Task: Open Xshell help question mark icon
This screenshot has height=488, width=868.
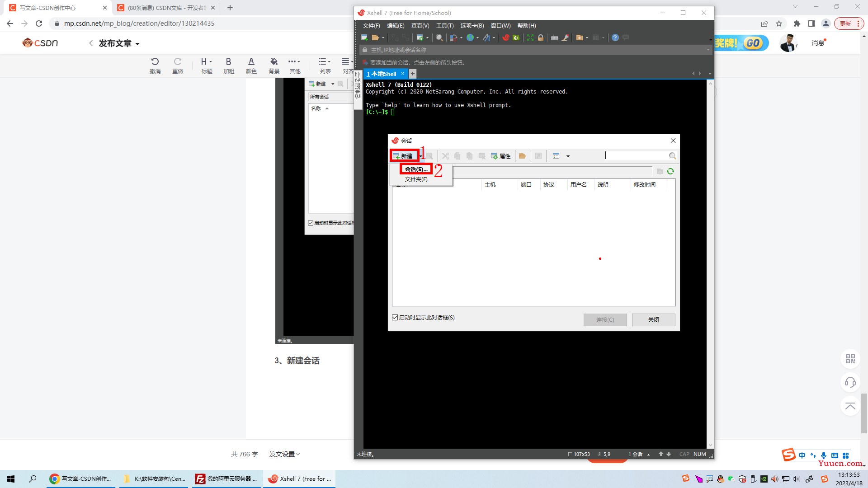Action: coord(615,38)
